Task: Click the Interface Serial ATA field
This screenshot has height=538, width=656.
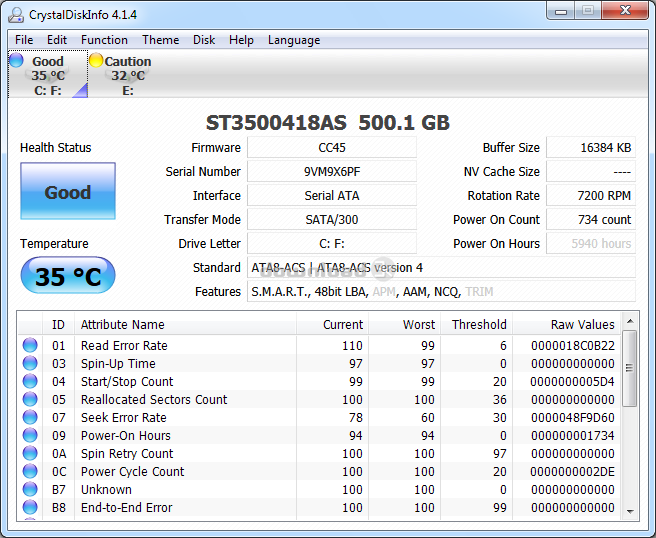Action: [332, 195]
